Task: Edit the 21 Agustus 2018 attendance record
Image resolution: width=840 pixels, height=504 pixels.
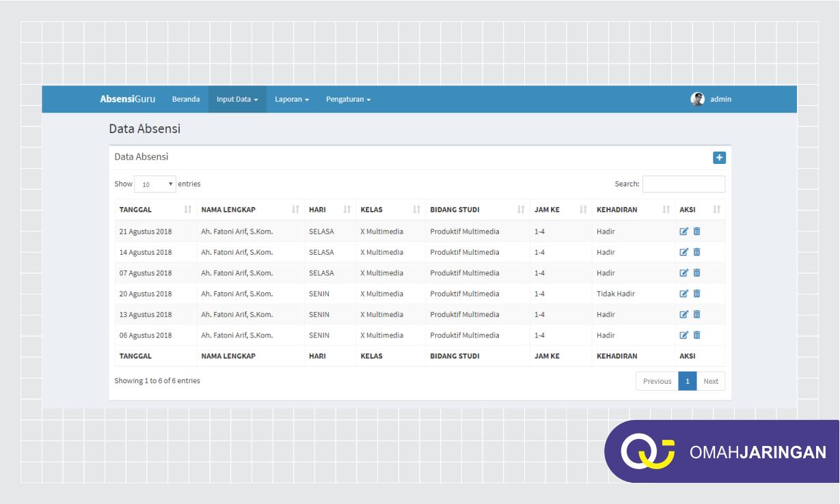Action: click(683, 231)
